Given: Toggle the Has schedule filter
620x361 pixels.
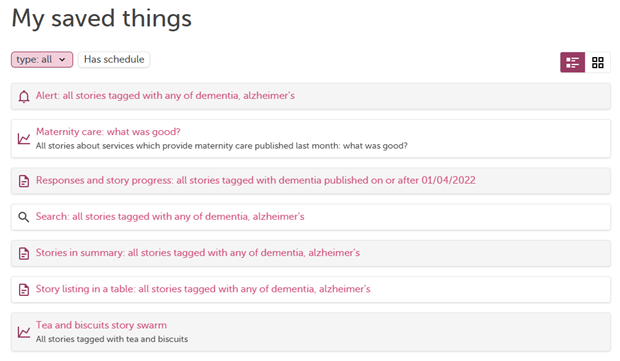Looking at the screenshot, I should point(114,60).
